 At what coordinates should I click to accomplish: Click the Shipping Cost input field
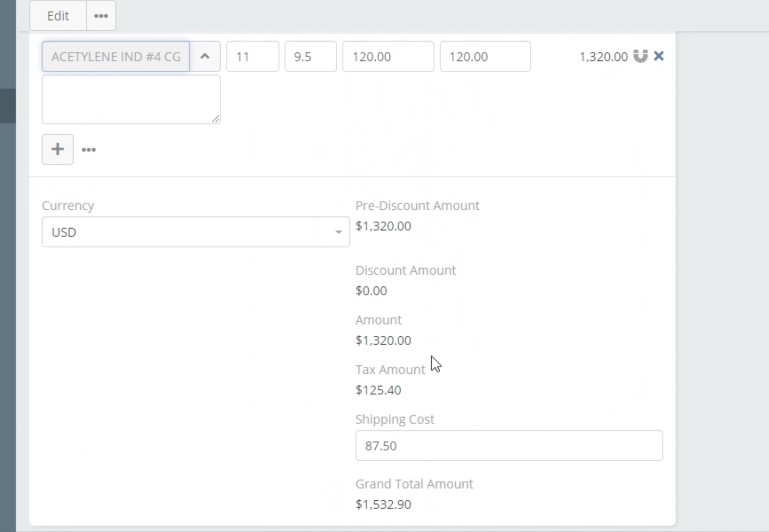pos(509,446)
